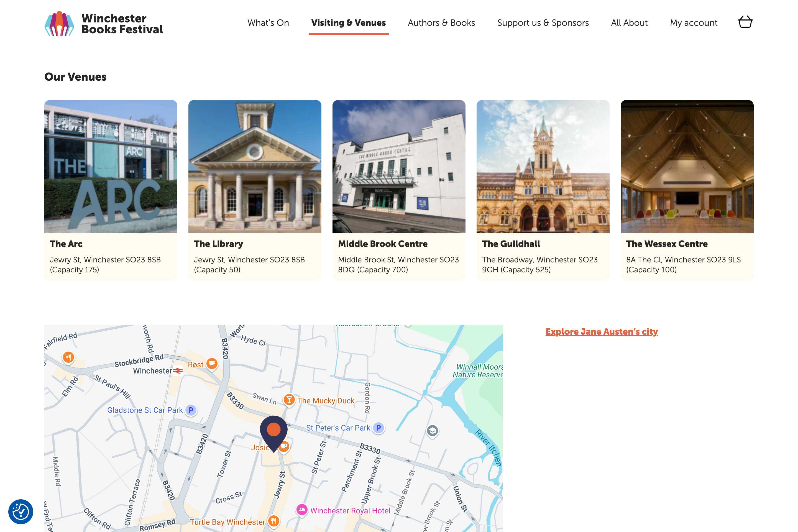Viewport: 798px width, 532px height.
Task: Open My account
Action: [x=694, y=23]
